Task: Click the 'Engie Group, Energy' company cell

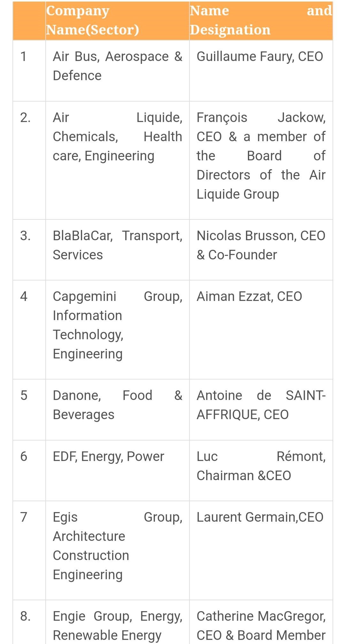Action: pos(117,622)
